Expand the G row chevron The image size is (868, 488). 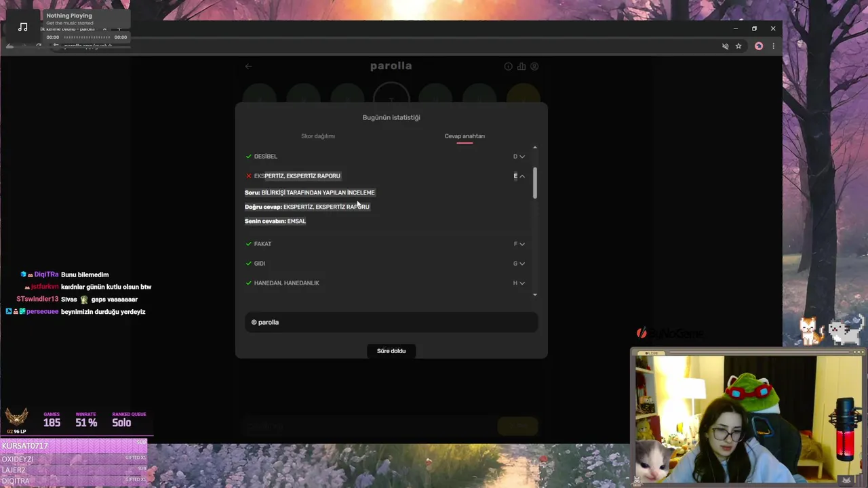click(x=522, y=264)
